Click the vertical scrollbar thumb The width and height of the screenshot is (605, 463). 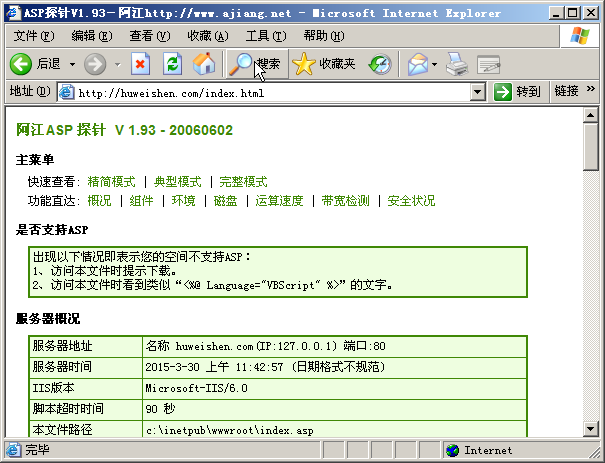tap(591, 147)
